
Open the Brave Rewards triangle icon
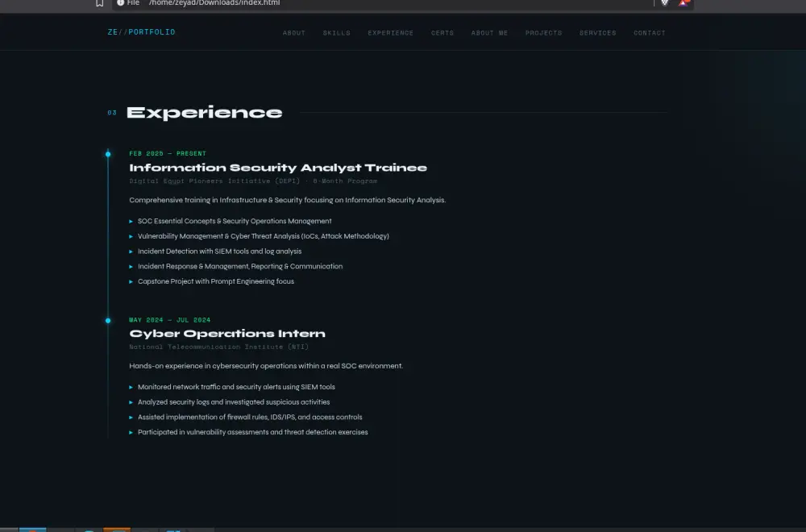683,2
